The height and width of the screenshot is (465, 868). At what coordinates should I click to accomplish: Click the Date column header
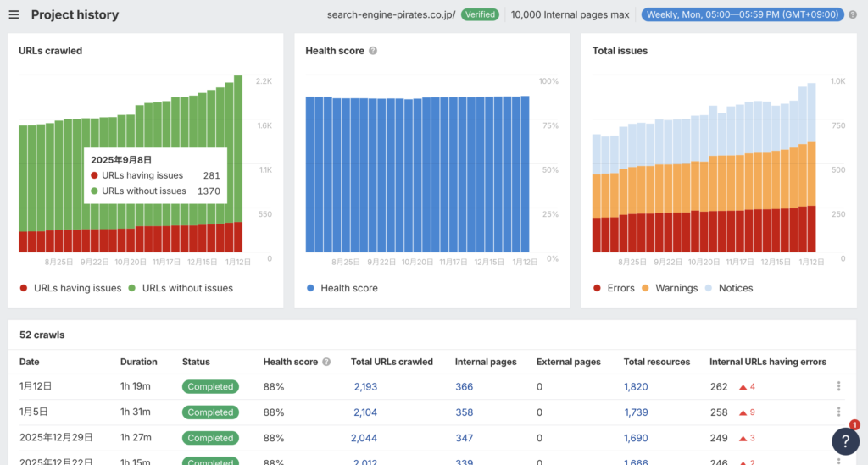point(30,362)
